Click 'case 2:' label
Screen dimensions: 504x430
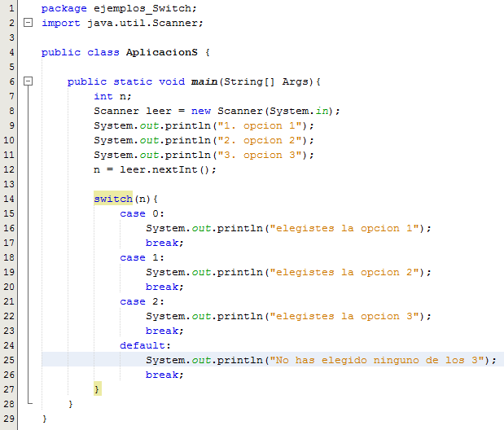(x=142, y=301)
